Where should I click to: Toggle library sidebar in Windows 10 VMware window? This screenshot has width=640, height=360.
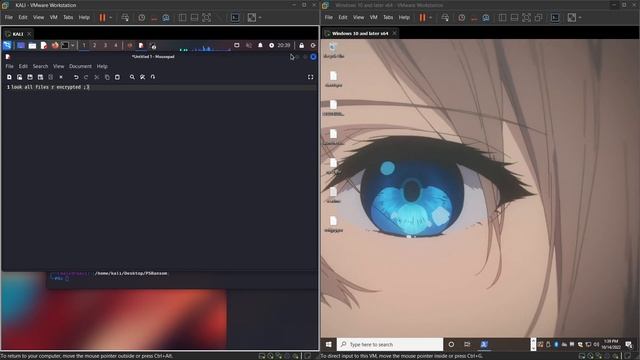[x=502, y=18]
